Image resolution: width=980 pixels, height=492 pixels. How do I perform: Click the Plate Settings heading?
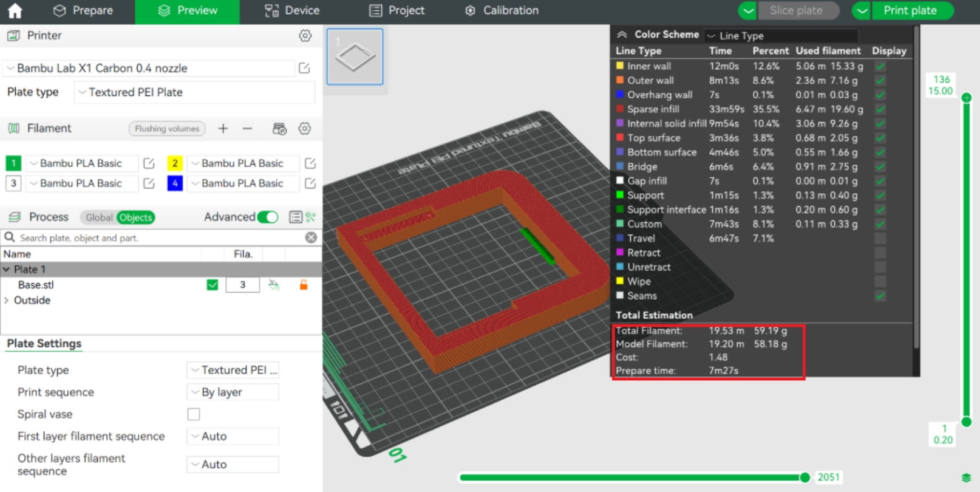[44, 344]
